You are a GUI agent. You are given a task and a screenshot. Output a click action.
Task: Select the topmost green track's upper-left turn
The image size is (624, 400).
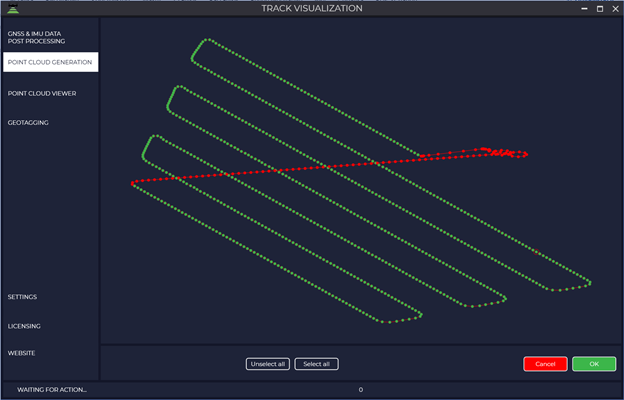click(x=203, y=43)
